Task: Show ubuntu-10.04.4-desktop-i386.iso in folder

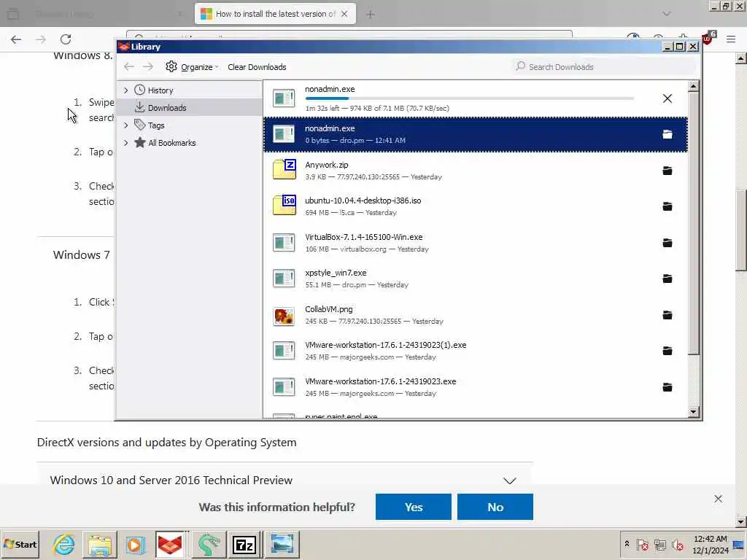Action: [667, 206]
